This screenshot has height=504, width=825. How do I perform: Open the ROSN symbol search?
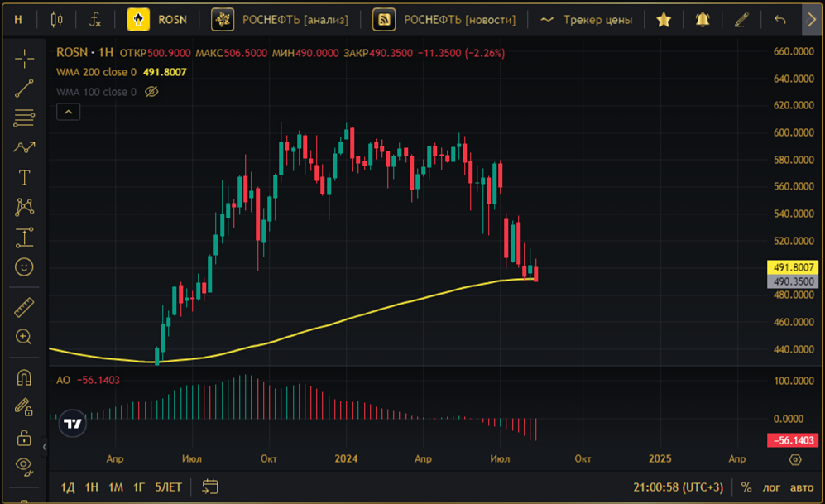[157, 20]
